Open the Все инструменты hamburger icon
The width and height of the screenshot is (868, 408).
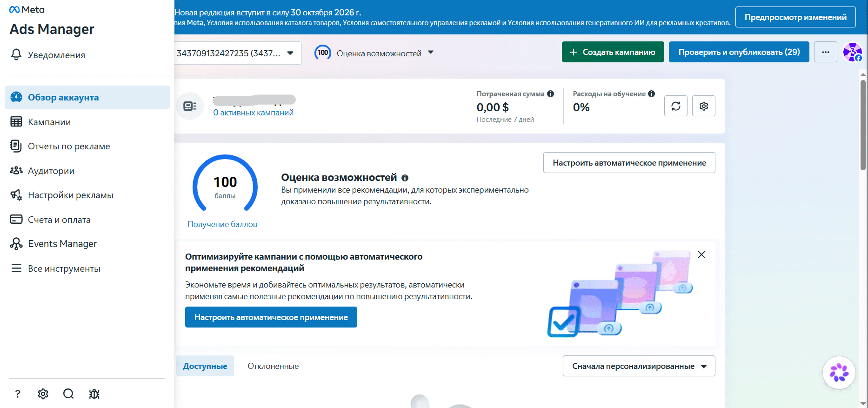[16, 268]
